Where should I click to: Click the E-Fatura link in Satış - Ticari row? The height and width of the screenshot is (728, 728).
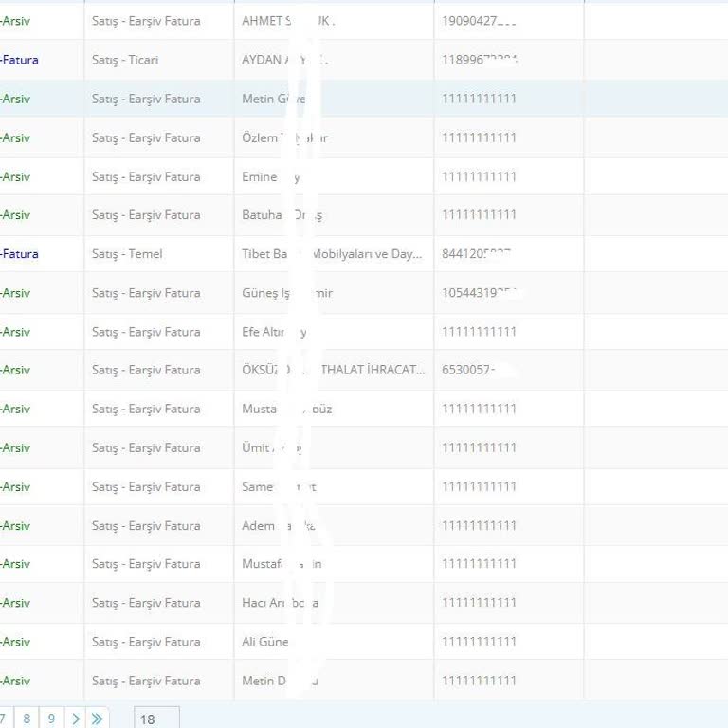point(19,60)
